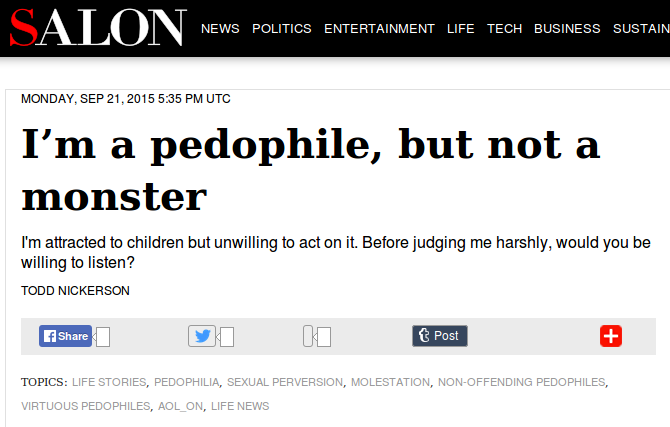Image resolution: width=670 pixels, height=427 pixels.
Task: Open the AOL_ON topic tag
Action: 179,406
